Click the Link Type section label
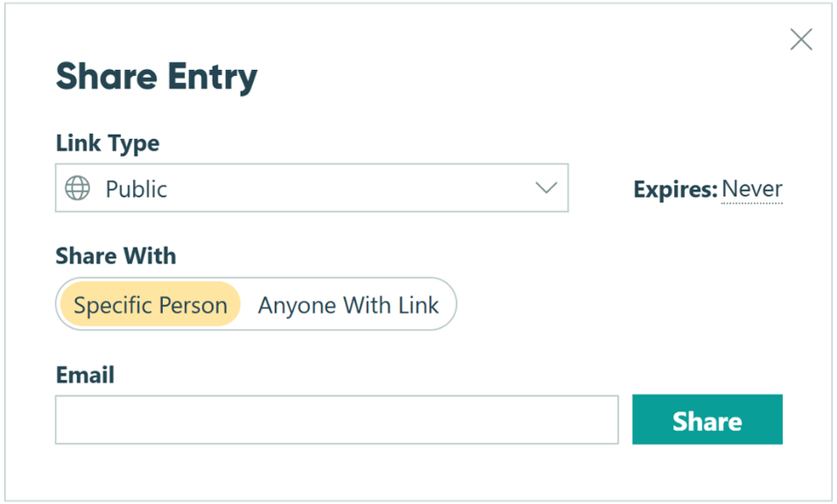Screen dimensions: 837x504 click(107, 143)
